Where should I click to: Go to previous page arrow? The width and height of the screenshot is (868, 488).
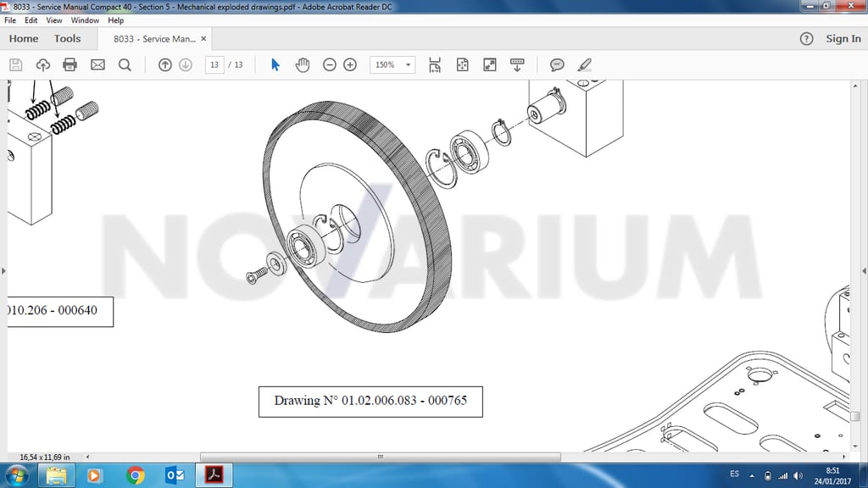click(x=165, y=64)
